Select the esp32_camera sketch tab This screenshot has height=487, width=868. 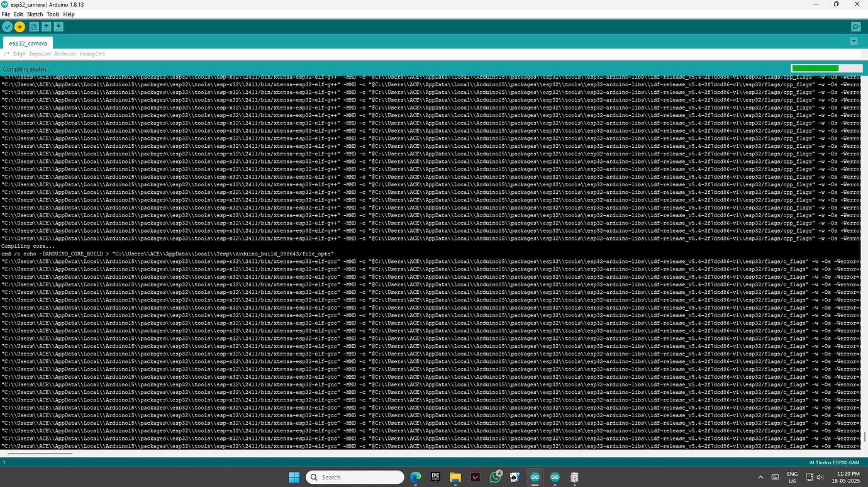[x=27, y=43]
